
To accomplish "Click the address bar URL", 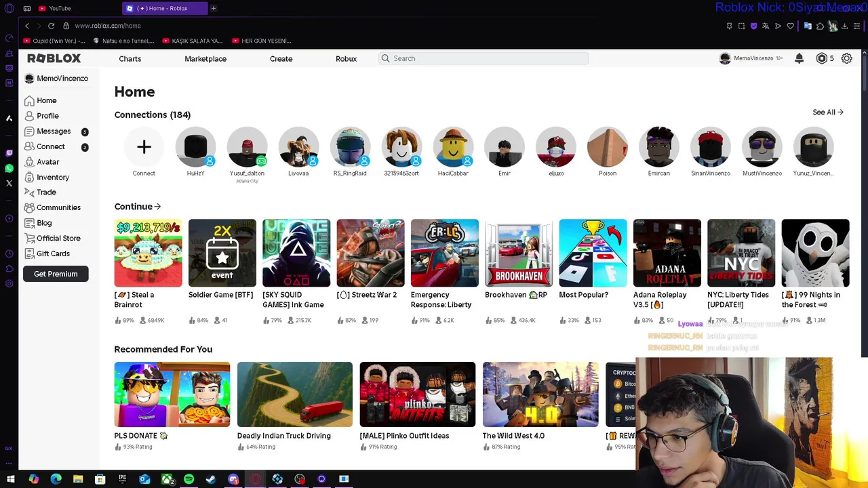I will click(x=108, y=26).
